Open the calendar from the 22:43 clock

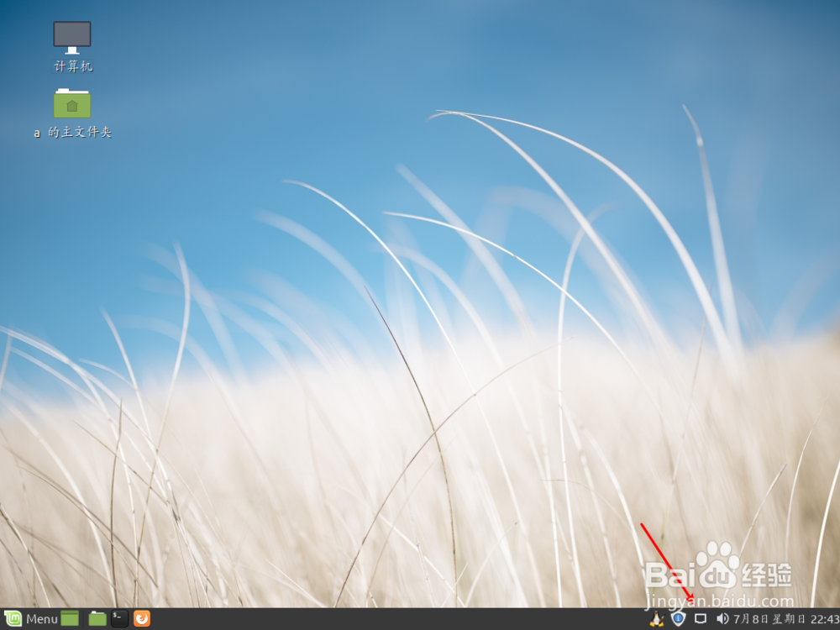tap(786, 619)
